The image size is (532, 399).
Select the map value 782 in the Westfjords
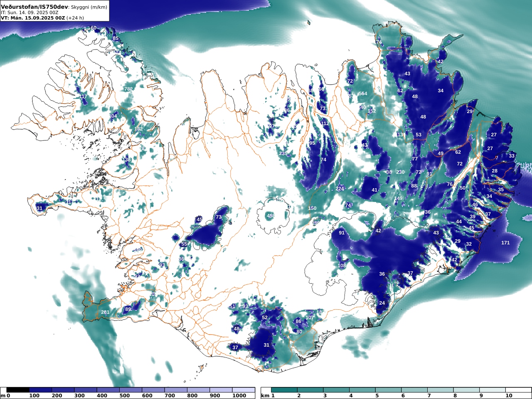pyautogui.click(x=128, y=89)
